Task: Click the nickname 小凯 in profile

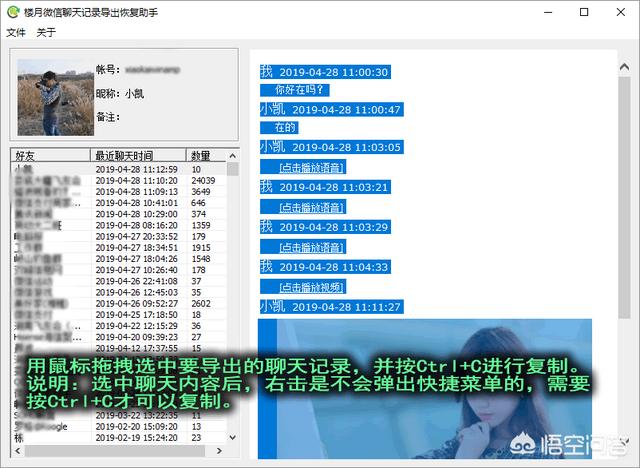Action: click(134, 93)
